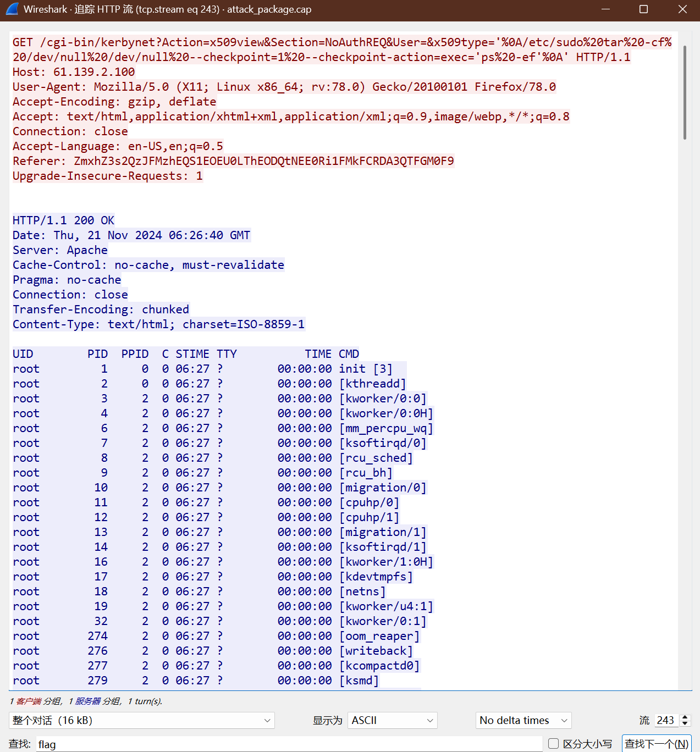Click the Referer header base64 value

tap(264, 161)
